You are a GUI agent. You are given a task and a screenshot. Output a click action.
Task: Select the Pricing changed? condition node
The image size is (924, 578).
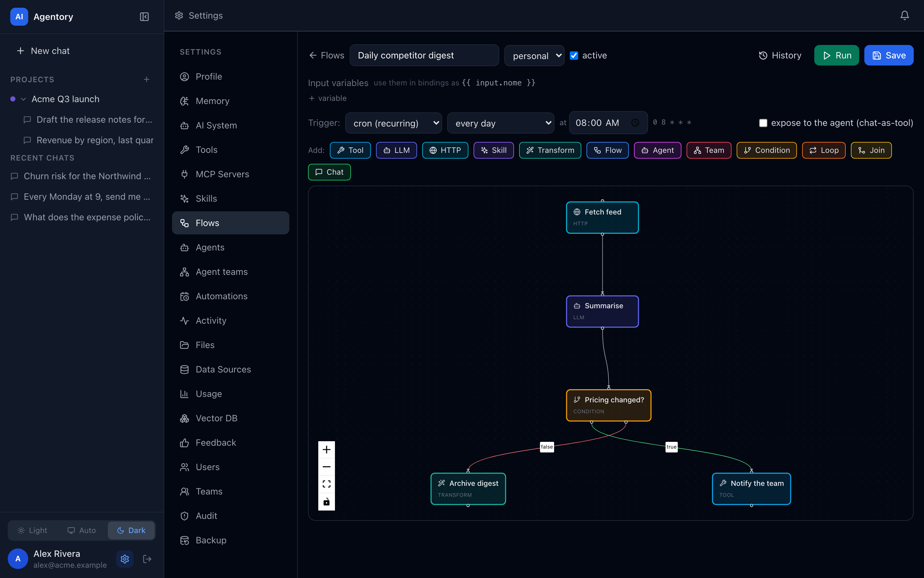(x=609, y=406)
